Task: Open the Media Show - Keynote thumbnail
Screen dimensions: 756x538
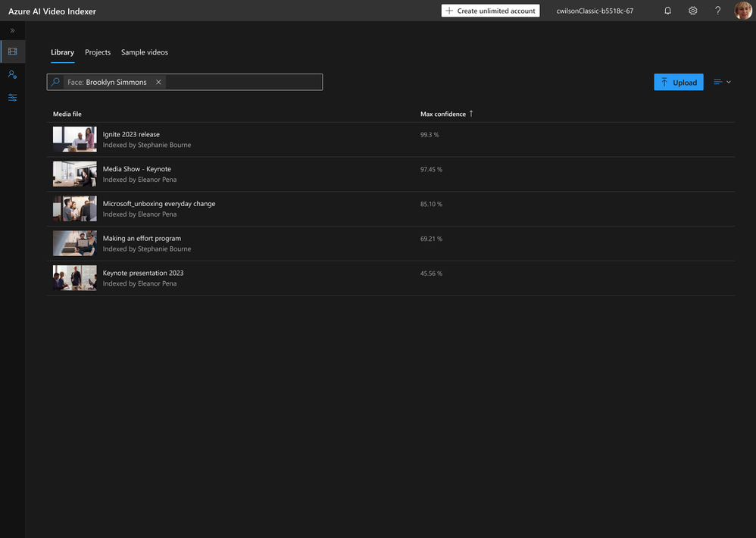Action: pyautogui.click(x=75, y=174)
